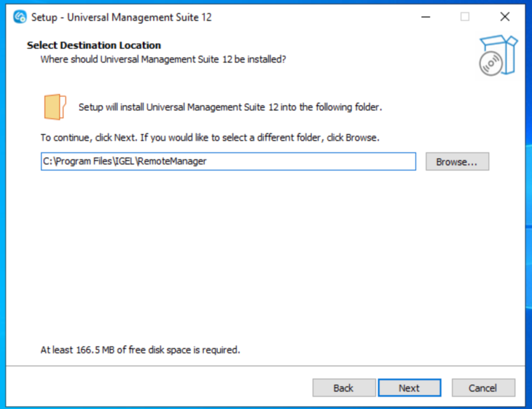Click the 'To continue, click Next' instruction text

coord(210,138)
